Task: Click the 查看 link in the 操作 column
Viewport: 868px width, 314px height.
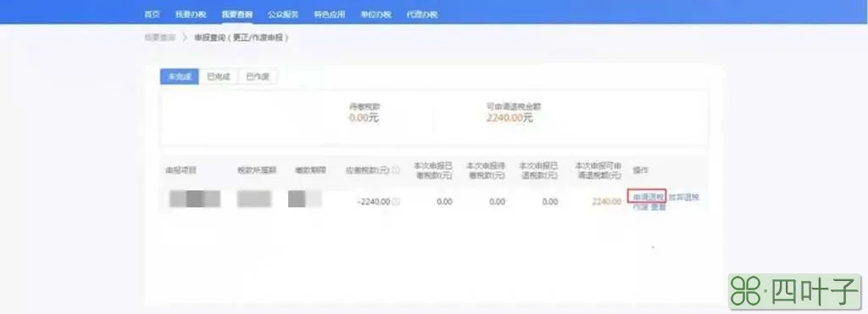Action: pos(658,207)
